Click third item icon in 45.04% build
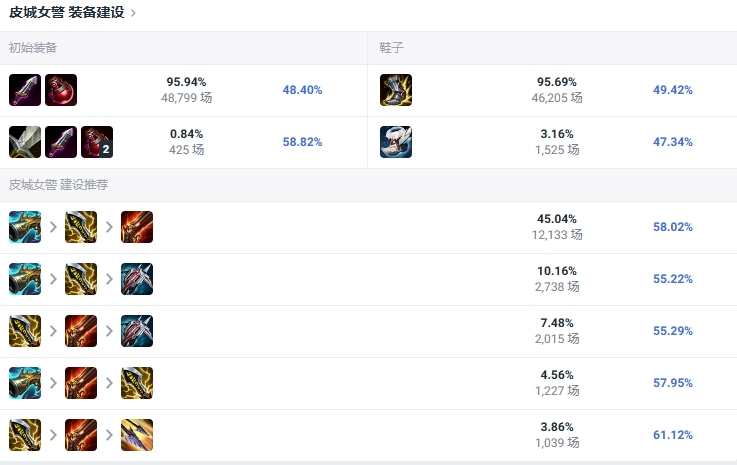This screenshot has height=465, width=737. pyautogui.click(x=137, y=228)
